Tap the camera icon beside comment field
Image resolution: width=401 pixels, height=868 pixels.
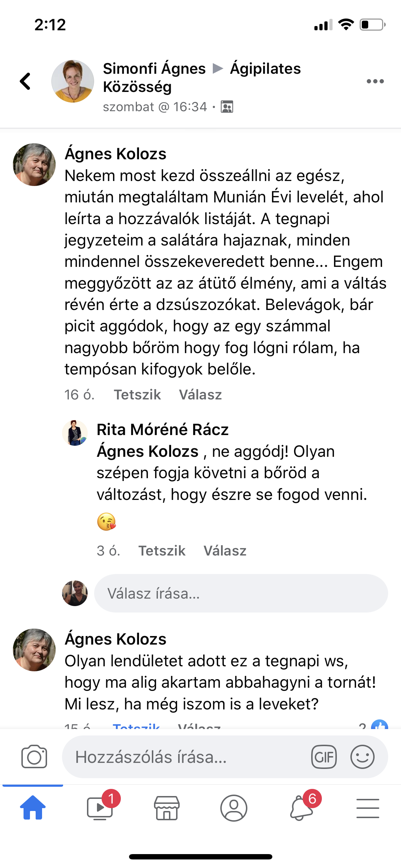pyautogui.click(x=34, y=756)
